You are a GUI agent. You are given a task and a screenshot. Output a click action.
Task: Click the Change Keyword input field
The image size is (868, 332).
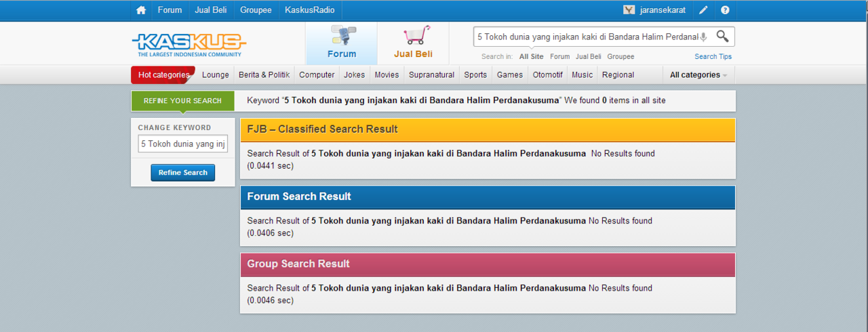tap(183, 144)
